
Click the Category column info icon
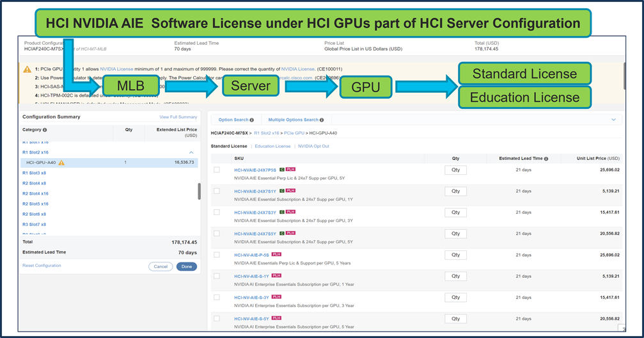[45, 129]
